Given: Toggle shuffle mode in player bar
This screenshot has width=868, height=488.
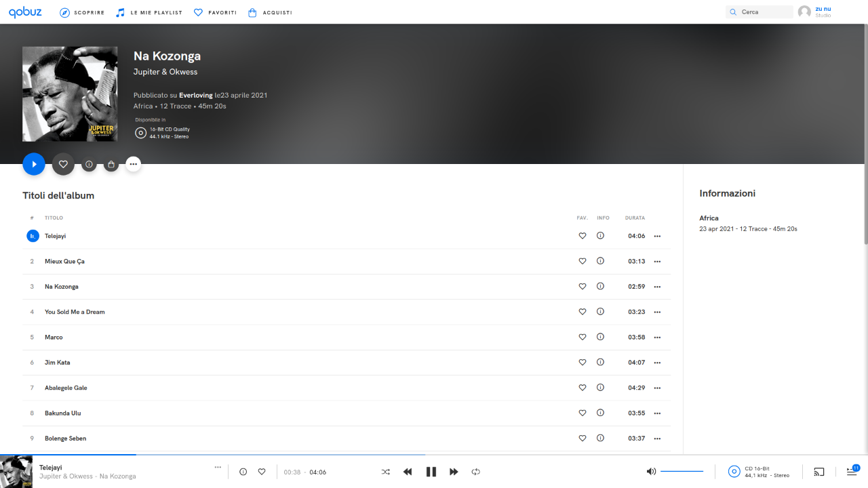Looking at the screenshot, I should click(x=385, y=472).
